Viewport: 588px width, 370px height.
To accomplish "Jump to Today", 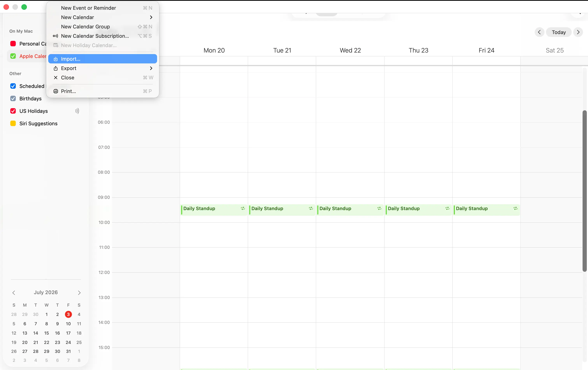I will click(x=559, y=32).
